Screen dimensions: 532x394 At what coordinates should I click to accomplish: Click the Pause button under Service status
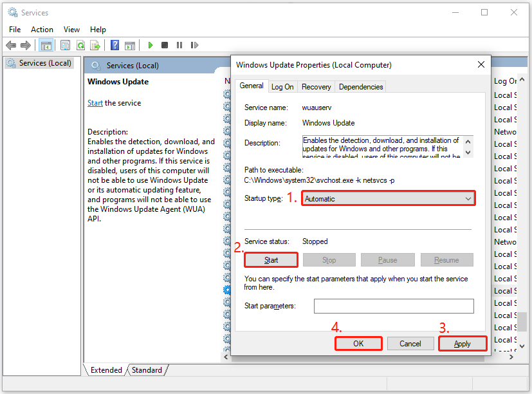pos(388,260)
